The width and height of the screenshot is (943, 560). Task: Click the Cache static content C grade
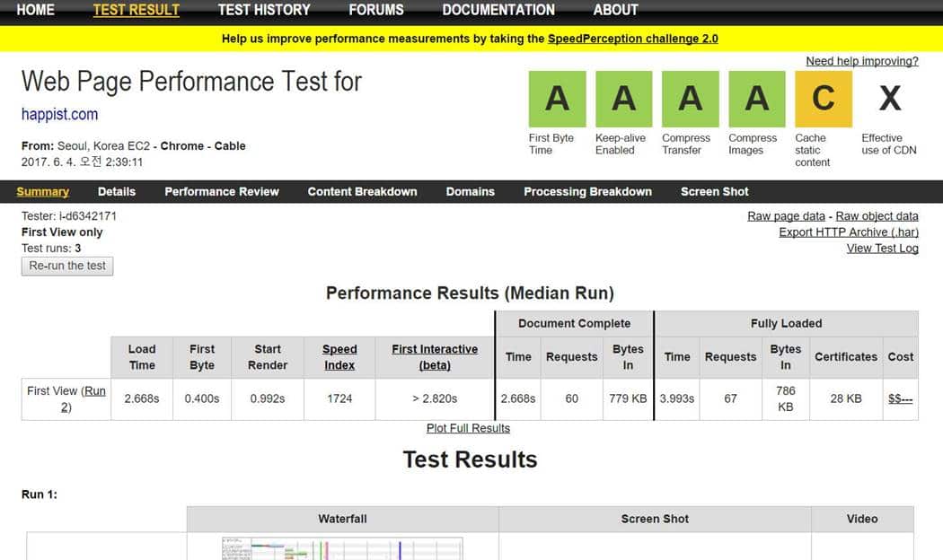click(823, 99)
